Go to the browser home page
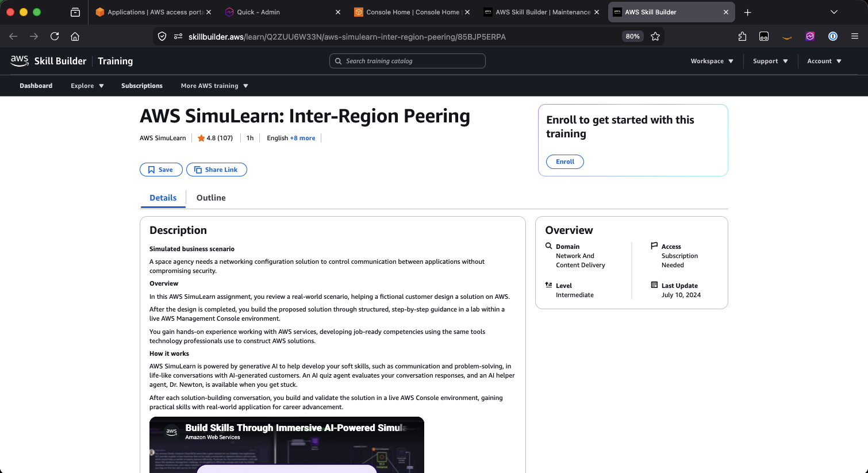 pyautogui.click(x=75, y=36)
